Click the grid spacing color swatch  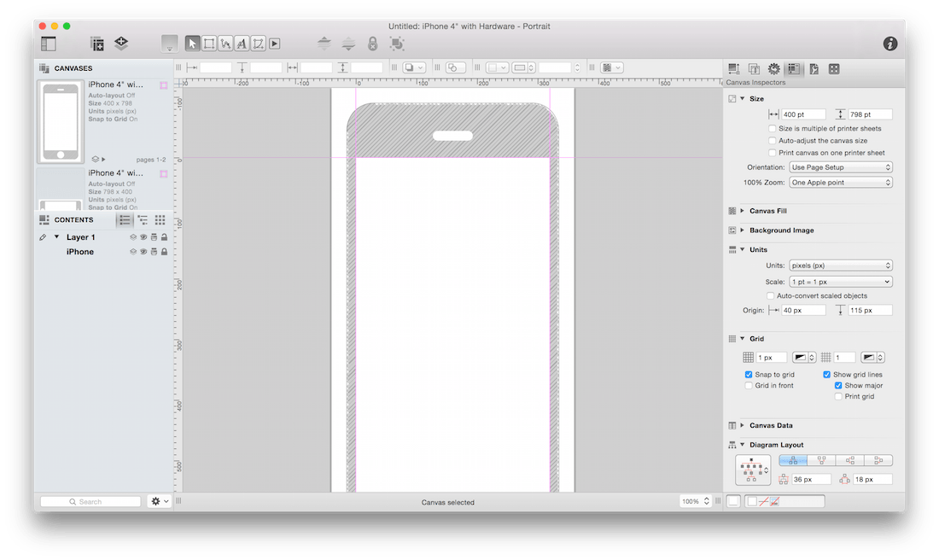pos(803,358)
